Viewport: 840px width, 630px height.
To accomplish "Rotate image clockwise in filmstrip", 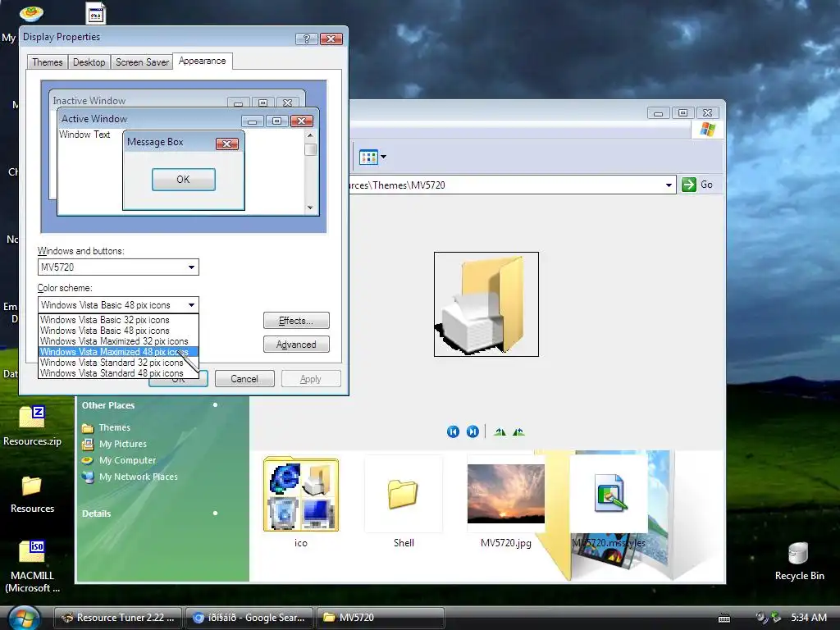I will pos(500,431).
